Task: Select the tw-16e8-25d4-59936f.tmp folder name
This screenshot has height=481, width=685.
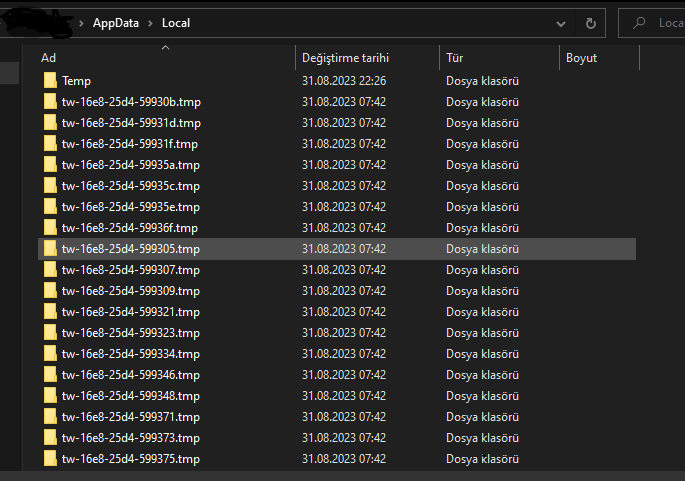Action: pos(130,228)
